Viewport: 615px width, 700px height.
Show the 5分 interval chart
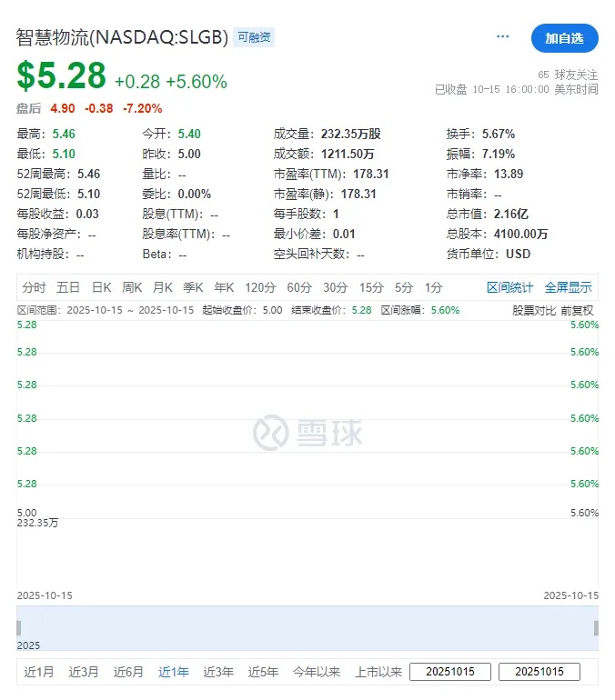click(x=404, y=287)
